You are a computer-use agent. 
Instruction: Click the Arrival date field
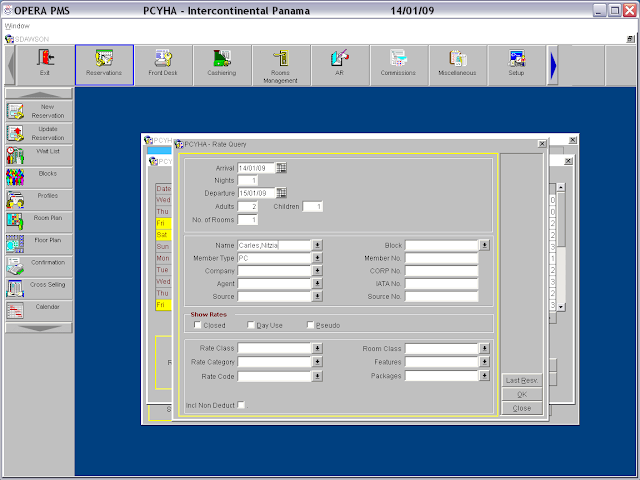pyautogui.click(x=256, y=168)
